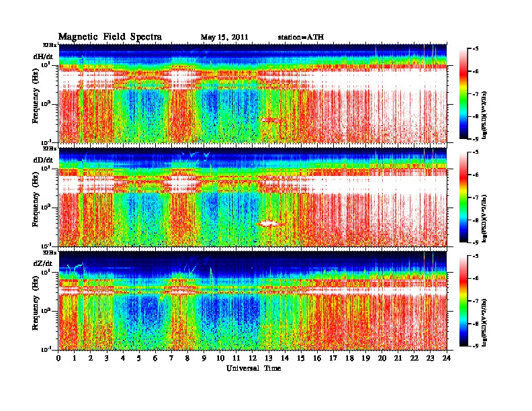
Task: Click the 10^0 frequency tick of dD/dt panel
Action: pyautogui.click(x=46, y=207)
